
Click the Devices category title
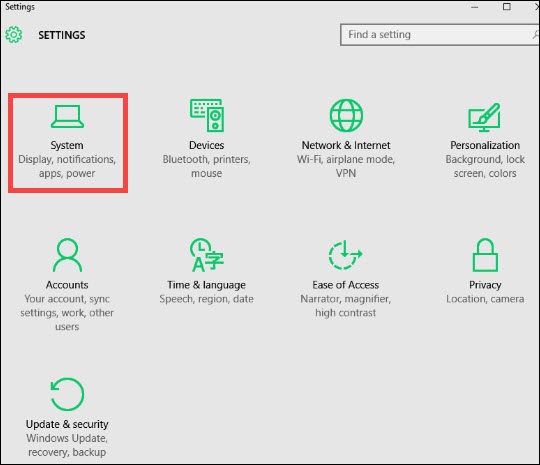pyautogui.click(x=207, y=145)
